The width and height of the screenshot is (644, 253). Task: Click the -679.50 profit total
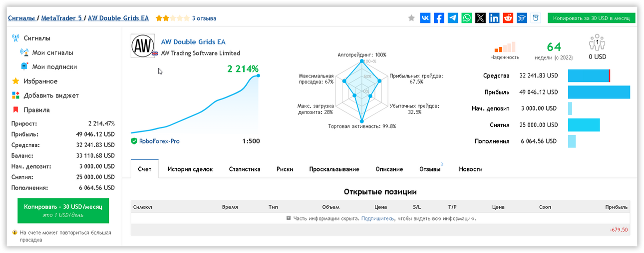click(x=619, y=230)
